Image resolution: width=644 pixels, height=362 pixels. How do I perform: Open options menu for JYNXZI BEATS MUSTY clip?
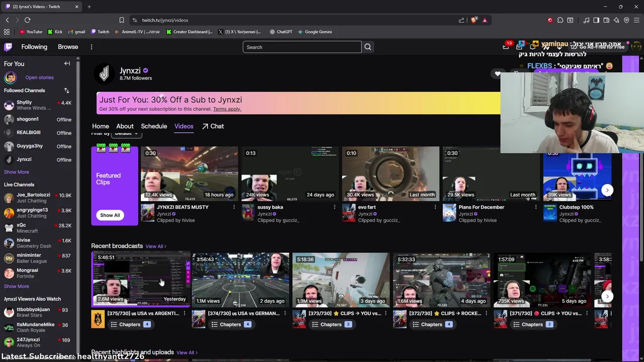234,207
